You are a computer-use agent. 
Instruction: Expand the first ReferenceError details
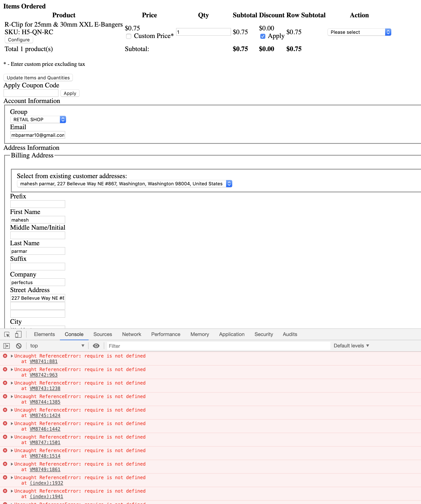[12, 356]
